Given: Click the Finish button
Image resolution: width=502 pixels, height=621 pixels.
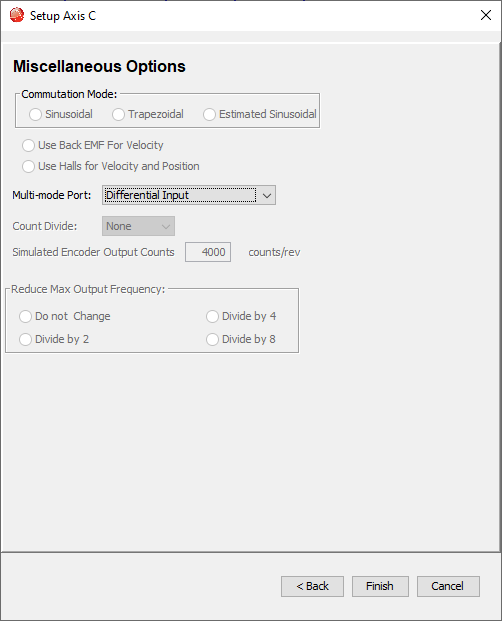Looking at the screenshot, I should (x=380, y=587).
